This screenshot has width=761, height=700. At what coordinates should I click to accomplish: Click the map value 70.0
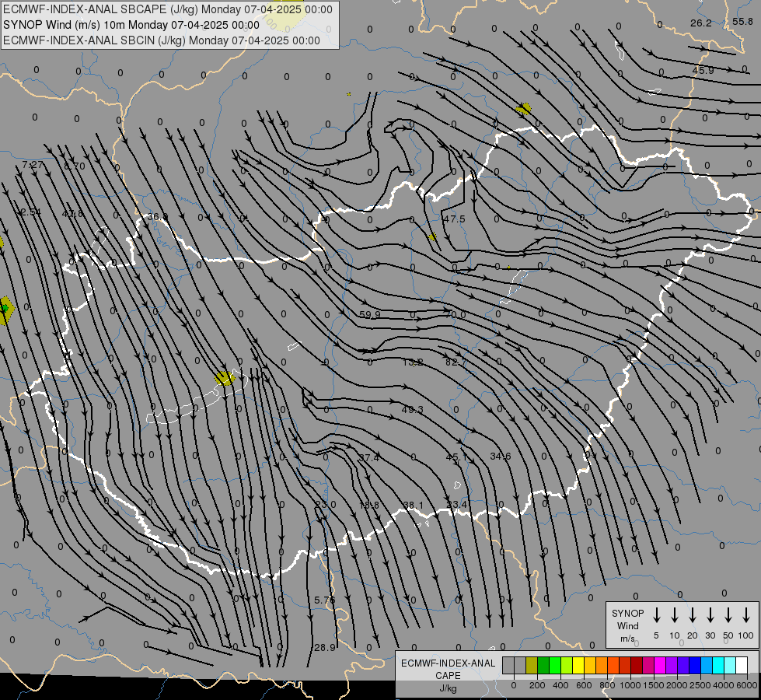(x=456, y=315)
